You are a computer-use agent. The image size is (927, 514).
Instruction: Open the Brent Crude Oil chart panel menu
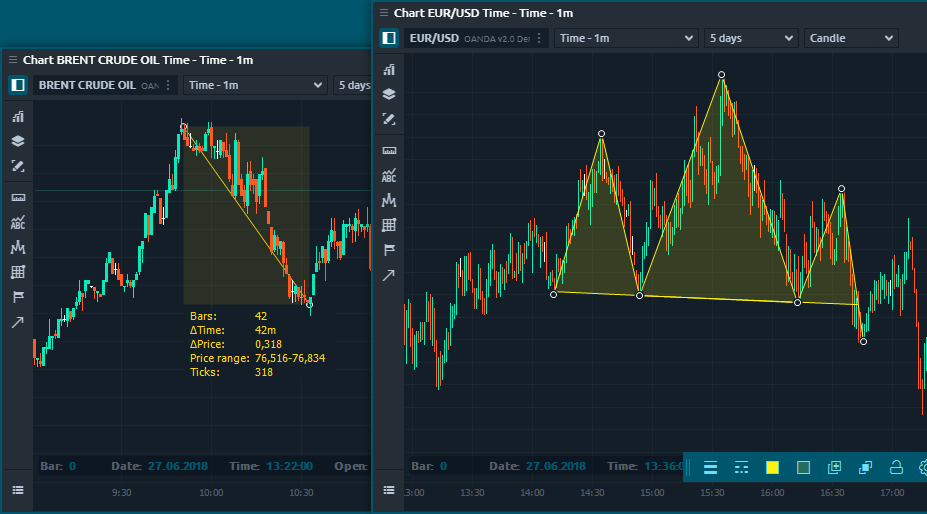(x=13, y=60)
